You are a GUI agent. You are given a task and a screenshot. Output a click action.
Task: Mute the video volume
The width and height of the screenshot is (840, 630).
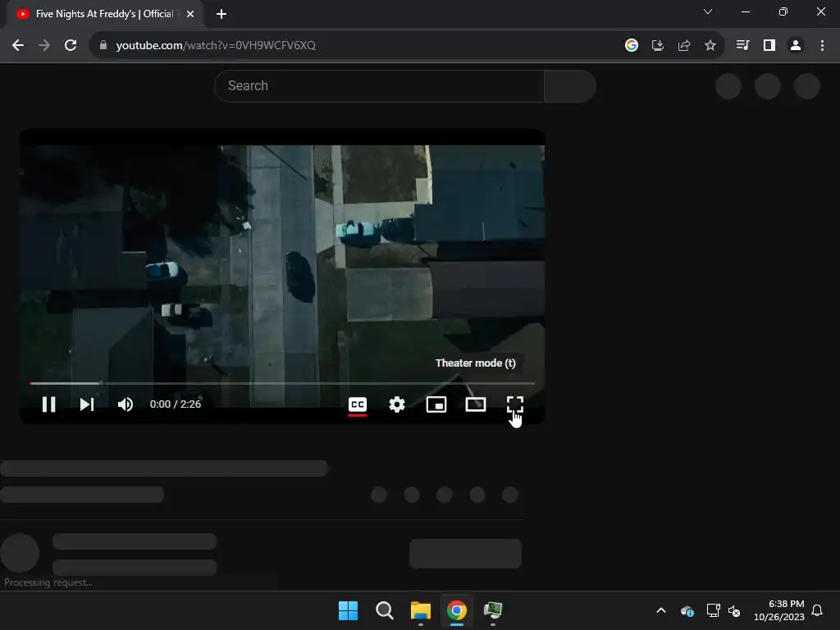[126, 404]
